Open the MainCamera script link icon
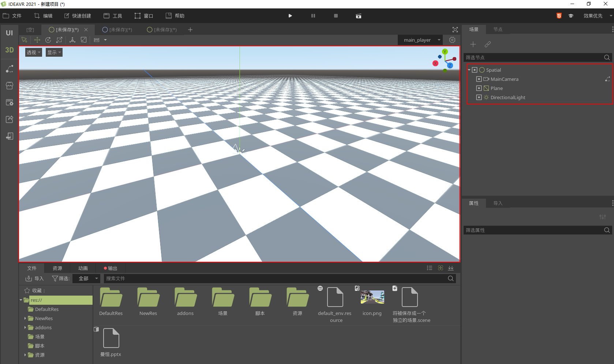This screenshot has width=614, height=364. (x=607, y=79)
